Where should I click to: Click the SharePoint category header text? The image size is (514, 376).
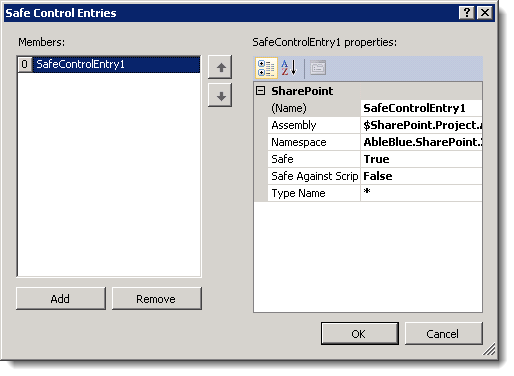[x=302, y=91]
